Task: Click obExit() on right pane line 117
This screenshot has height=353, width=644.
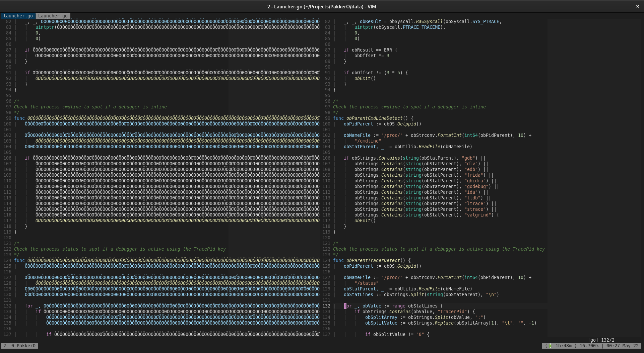Action: 365,220
